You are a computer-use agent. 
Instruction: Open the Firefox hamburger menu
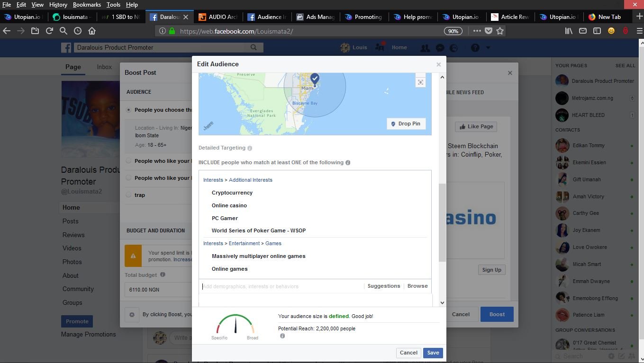pos(639,31)
